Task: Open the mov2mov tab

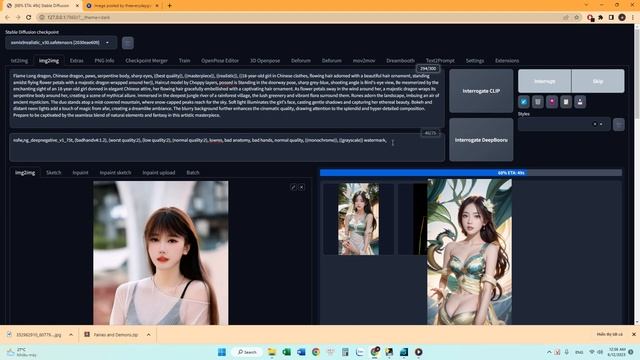Action: [364, 60]
